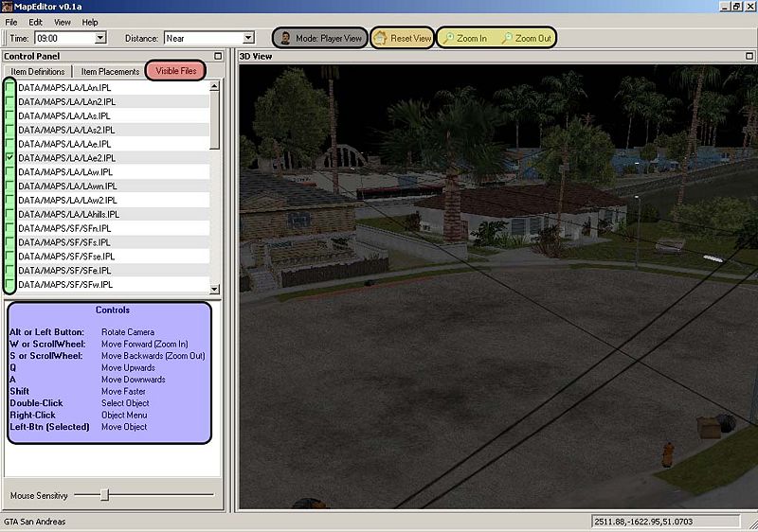
Task: Click the Mouse Sensitivity slider handle
Action: (x=105, y=494)
